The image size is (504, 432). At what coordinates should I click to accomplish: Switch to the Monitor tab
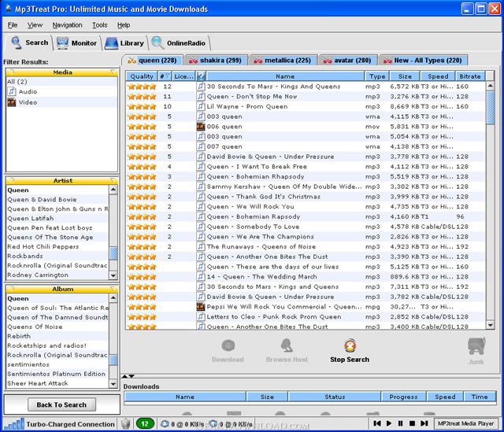click(x=77, y=43)
